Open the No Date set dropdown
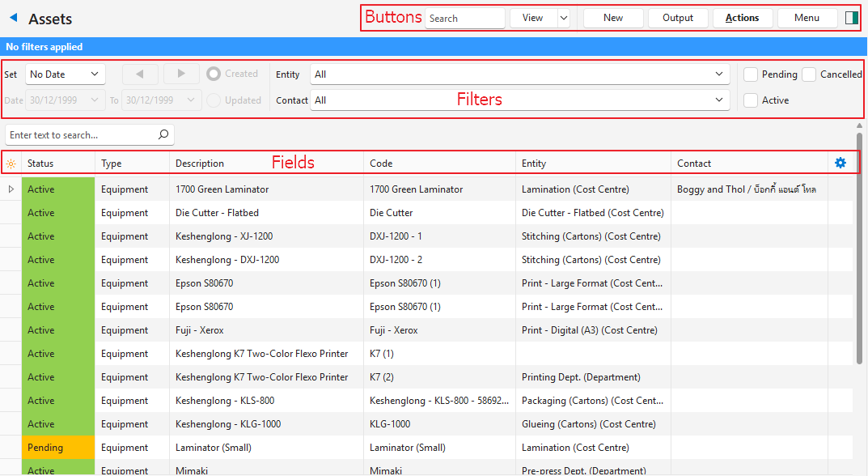 pos(66,74)
